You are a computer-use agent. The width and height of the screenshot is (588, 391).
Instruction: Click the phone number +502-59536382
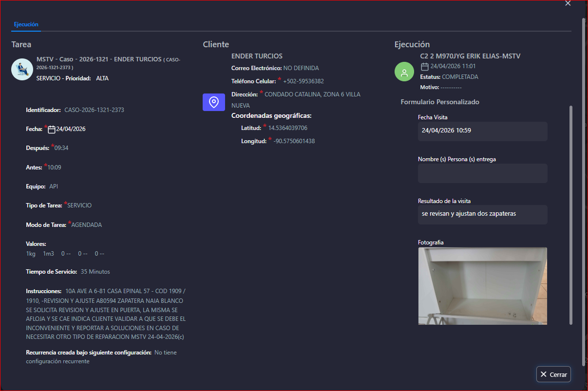pos(303,81)
